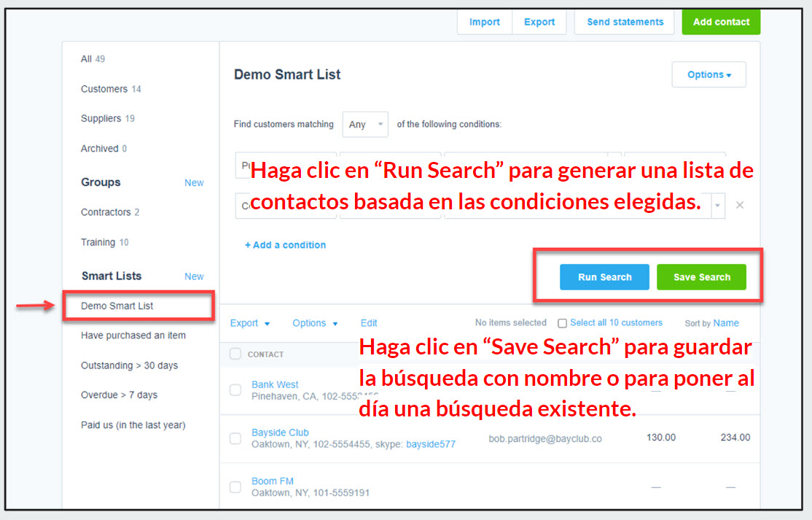The image size is (812, 520).
Task: Open the Export dropdown above the contact list
Action: (250, 323)
